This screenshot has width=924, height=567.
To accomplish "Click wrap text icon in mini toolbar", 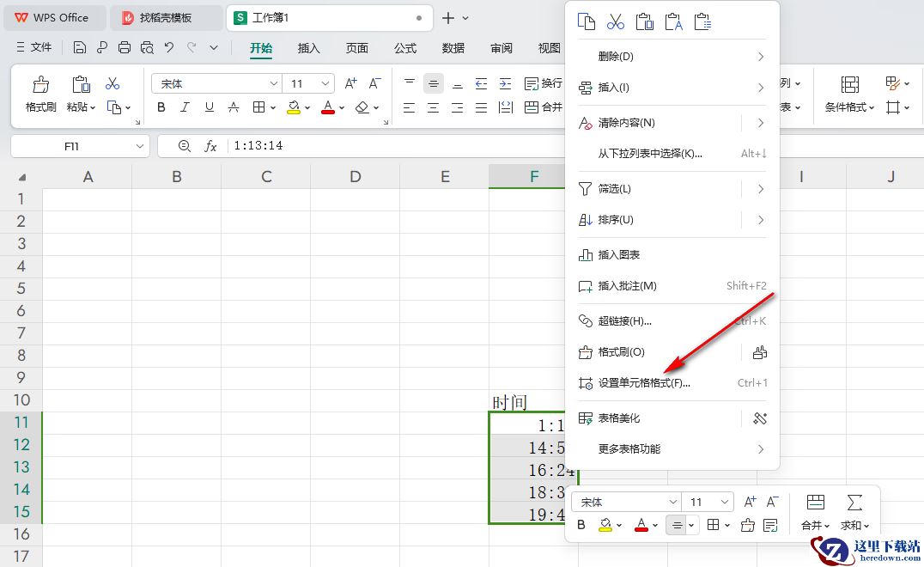I will (770, 525).
